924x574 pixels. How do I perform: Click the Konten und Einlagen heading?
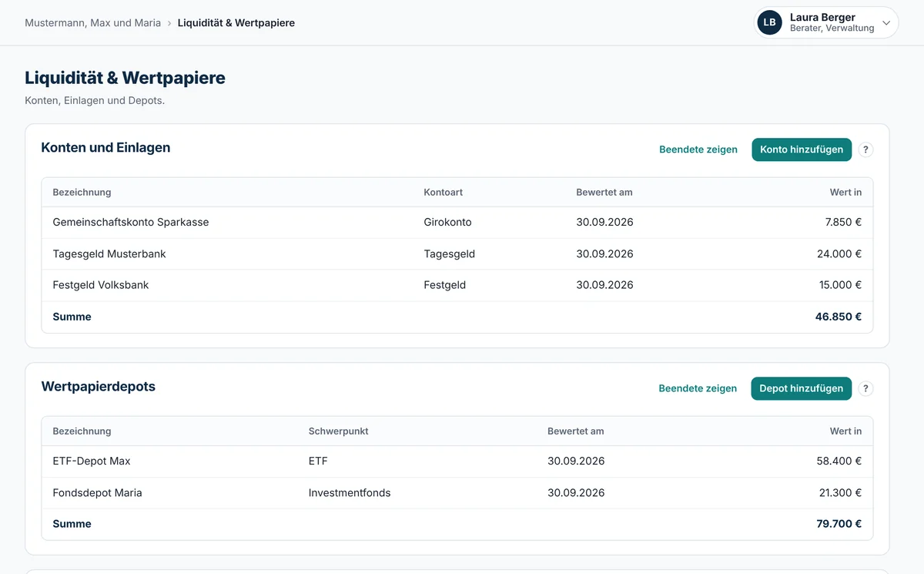pyautogui.click(x=105, y=148)
